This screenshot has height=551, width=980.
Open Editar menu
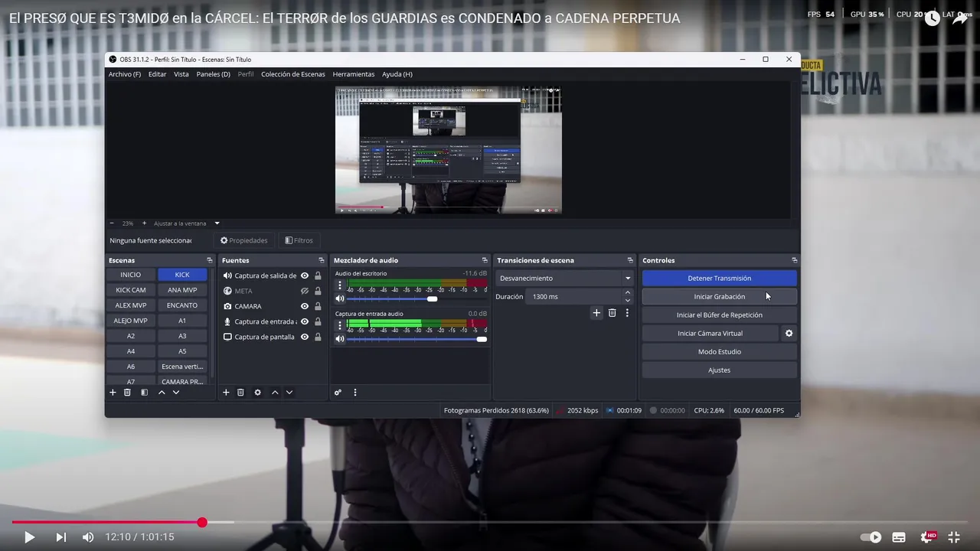(x=157, y=74)
